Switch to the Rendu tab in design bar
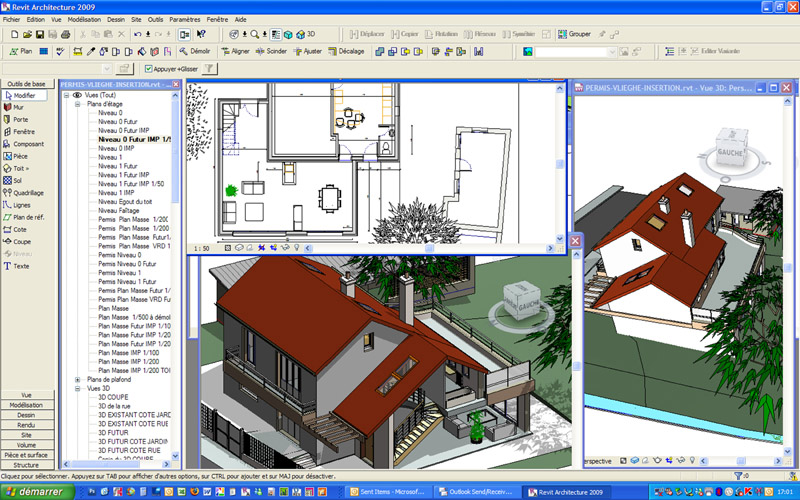 (x=26, y=425)
